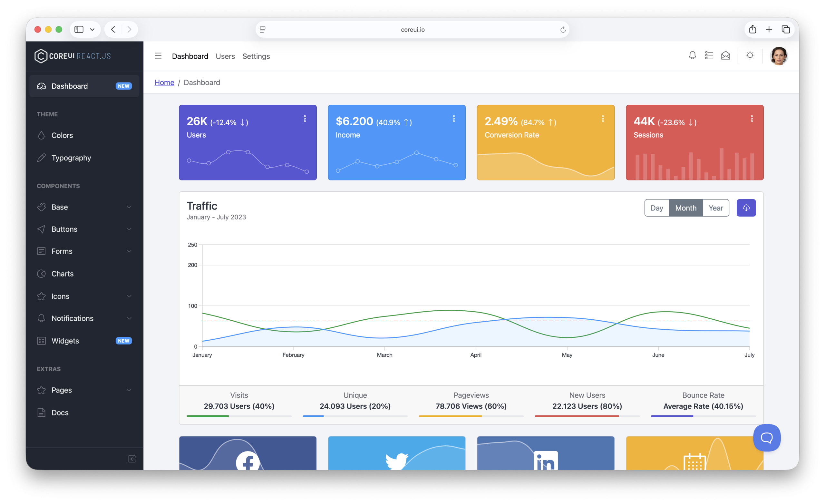Open the task list icon in header
Screen dimensions: 825x504
[709, 56]
